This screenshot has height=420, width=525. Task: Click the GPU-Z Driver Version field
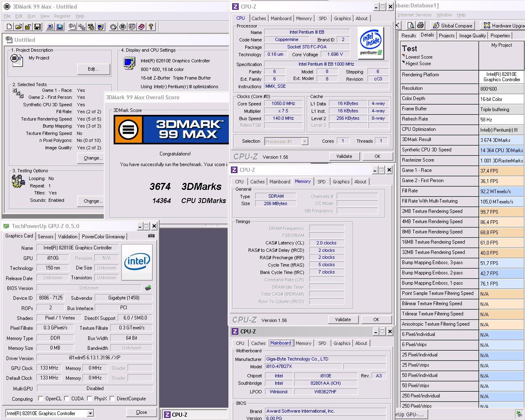(95, 358)
